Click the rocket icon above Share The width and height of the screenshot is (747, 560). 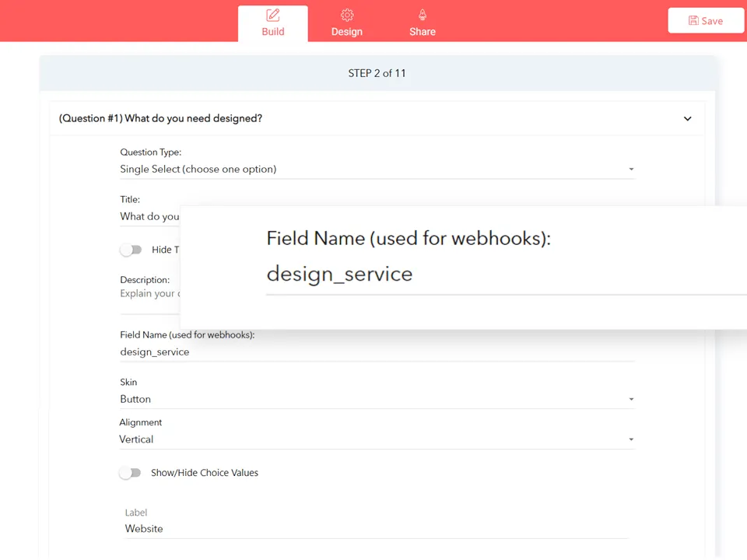[x=423, y=16]
